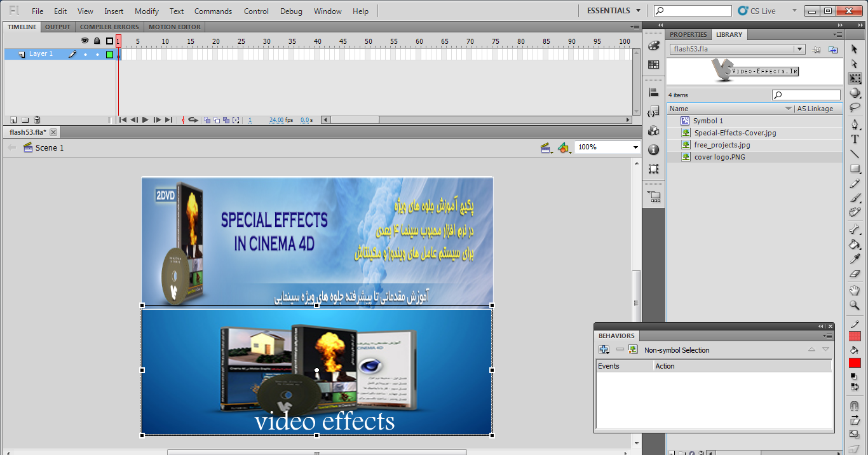Delete layer with trash icon
Screen dimensions: 868x455
pyautogui.click(x=37, y=120)
